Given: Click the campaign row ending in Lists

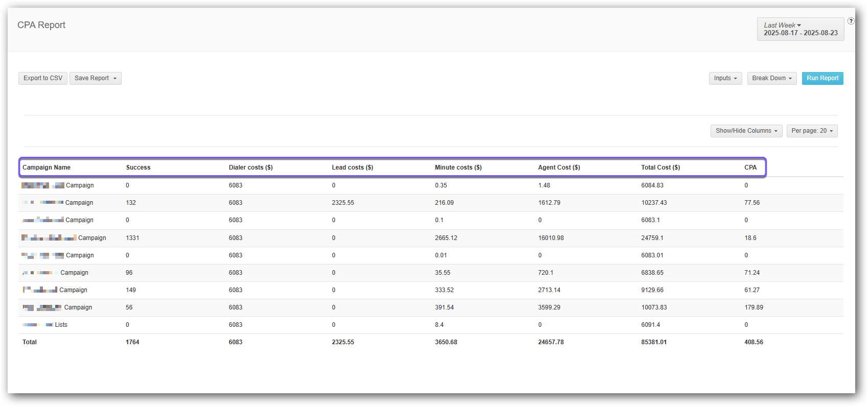Looking at the screenshot, I should point(431,325).
